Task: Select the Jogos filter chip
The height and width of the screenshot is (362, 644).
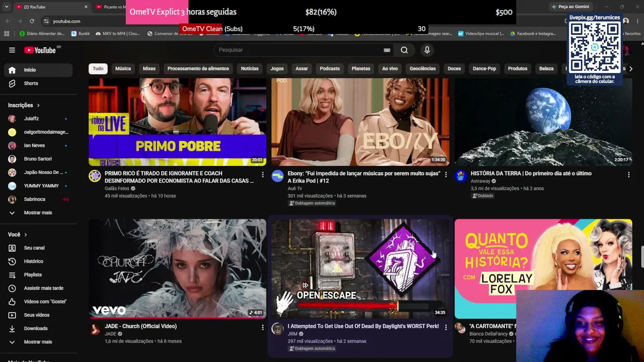Action: tap(277, 69)
